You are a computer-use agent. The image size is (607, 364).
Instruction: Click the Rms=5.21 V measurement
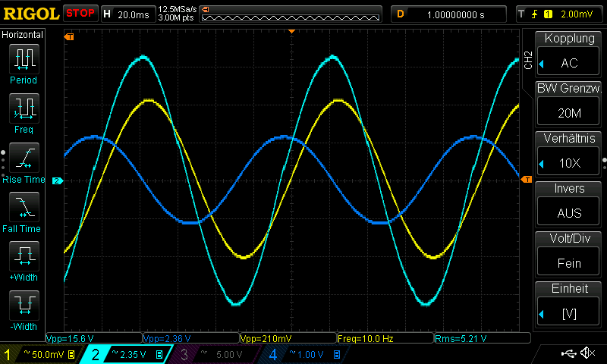(x=461, y=339)
